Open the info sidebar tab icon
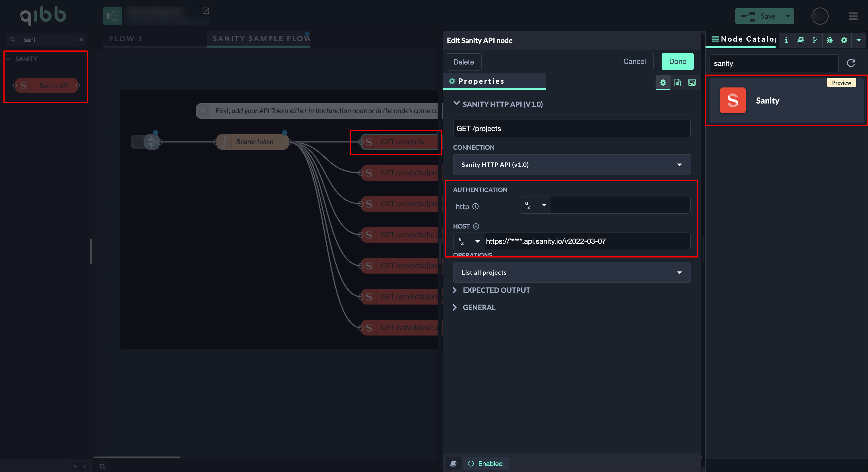 tap(786, 40)
